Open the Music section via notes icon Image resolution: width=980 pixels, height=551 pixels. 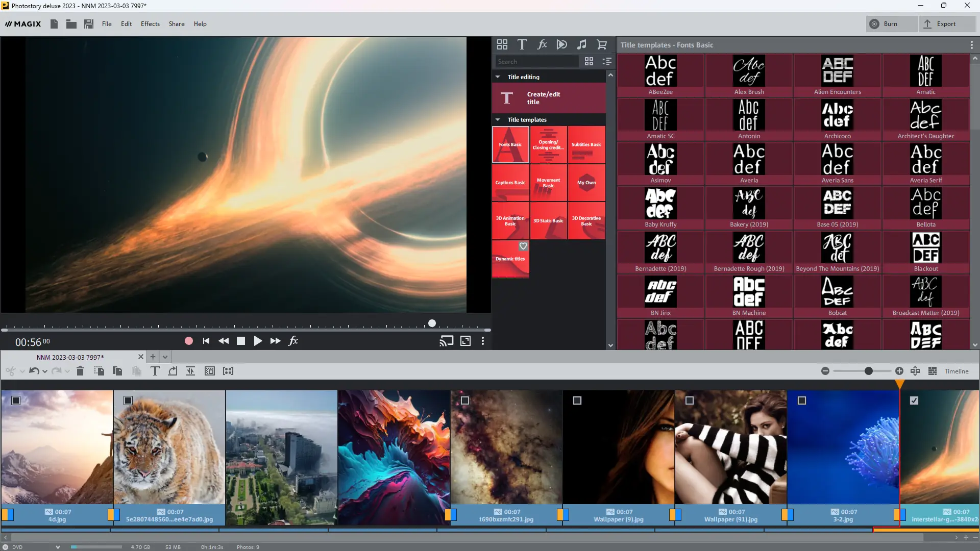581,44
